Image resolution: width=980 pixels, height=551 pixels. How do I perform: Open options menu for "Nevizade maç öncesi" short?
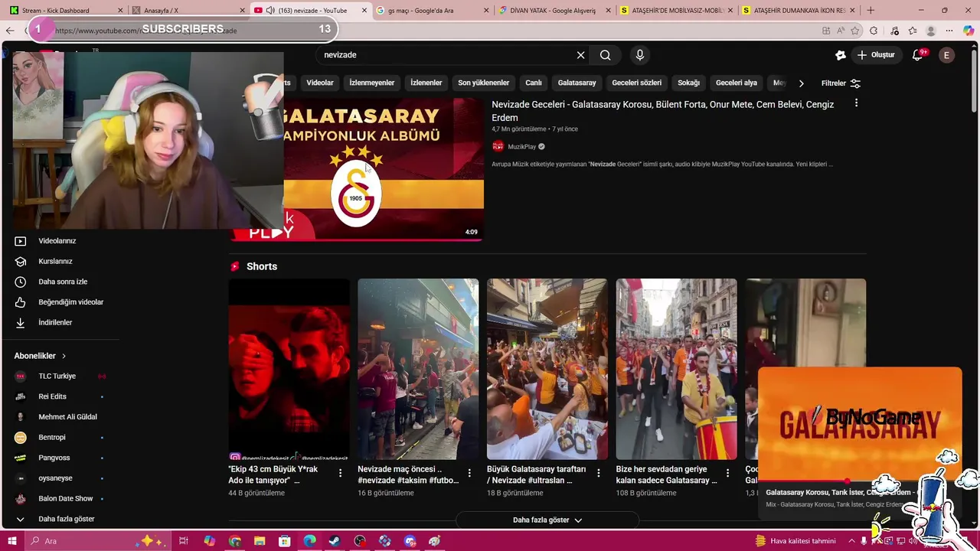[x=469, y=473]
